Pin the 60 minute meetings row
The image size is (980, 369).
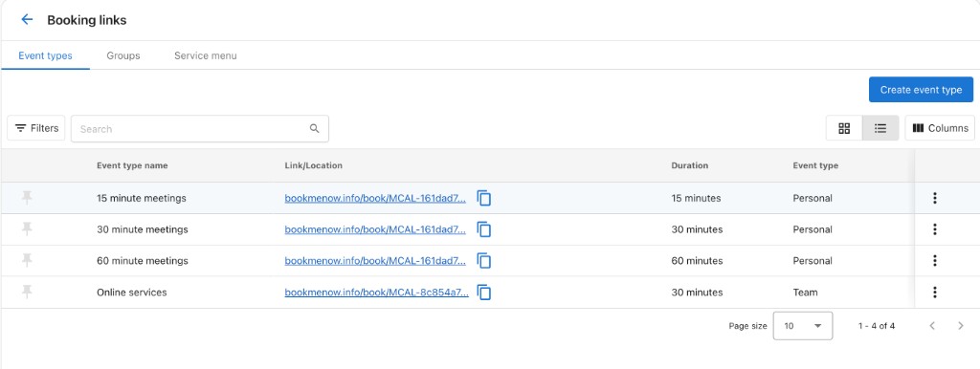[x=27, y=260]
